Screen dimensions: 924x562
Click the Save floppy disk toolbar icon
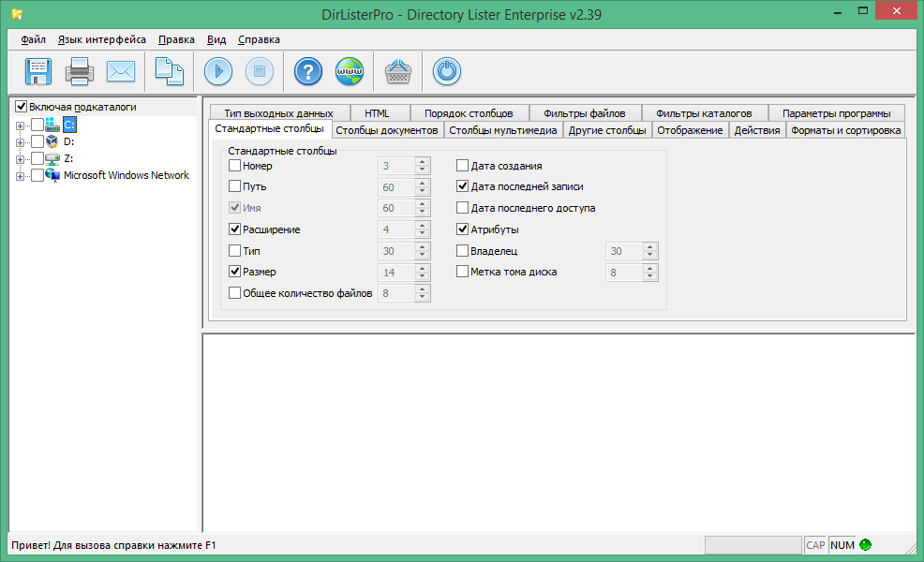(x=38, y=71)
